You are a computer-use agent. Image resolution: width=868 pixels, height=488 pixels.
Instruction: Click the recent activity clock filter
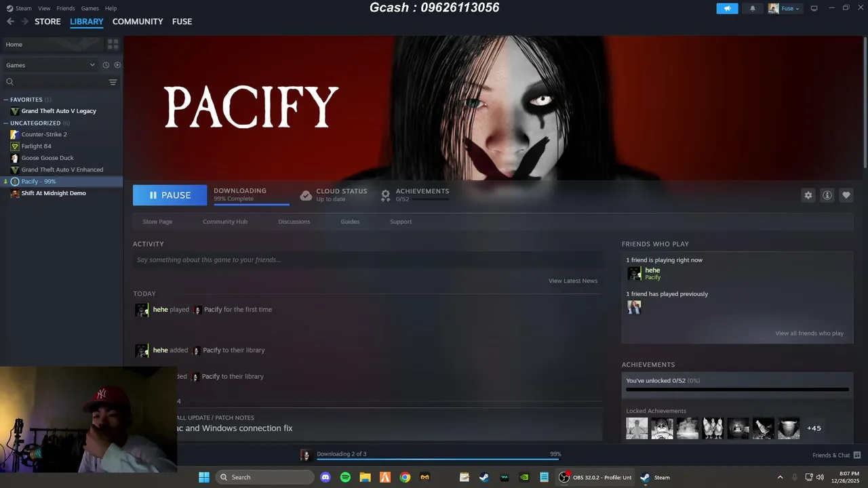106,65
